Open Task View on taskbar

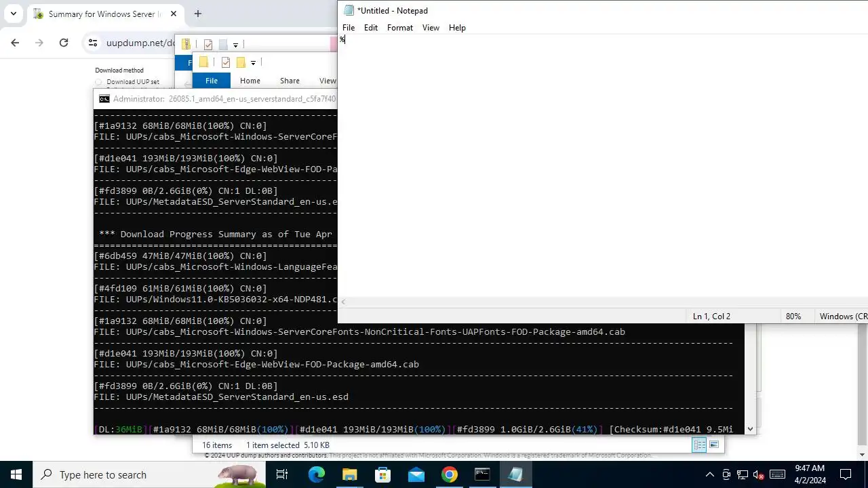(282, 474)
